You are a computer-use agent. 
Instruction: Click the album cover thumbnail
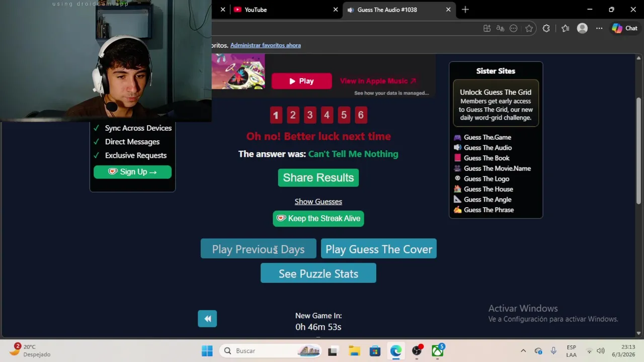pyautogui.click(x=238, y=71)
